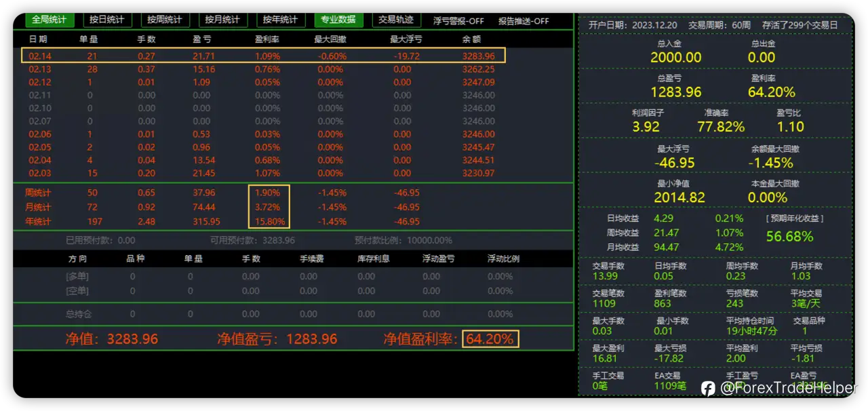Image resolution: width=868 pixels, height=411 pixels.
Task: Click the 盈利率 column header
Action: tap(267, 40)
